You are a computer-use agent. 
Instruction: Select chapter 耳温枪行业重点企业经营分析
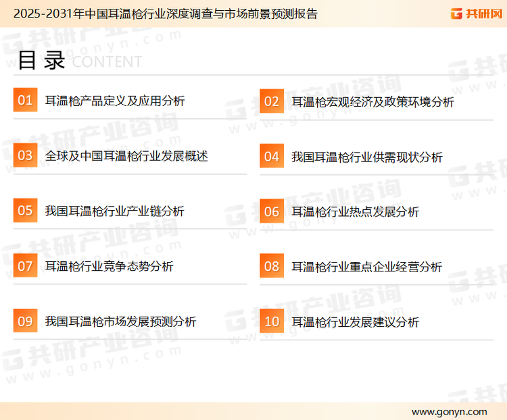coord(366,267)
